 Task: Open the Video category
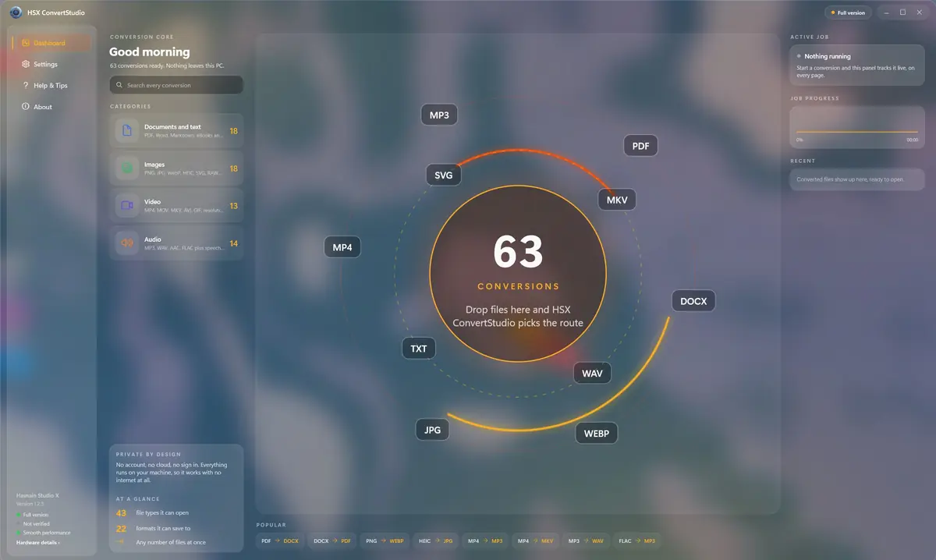176,206
